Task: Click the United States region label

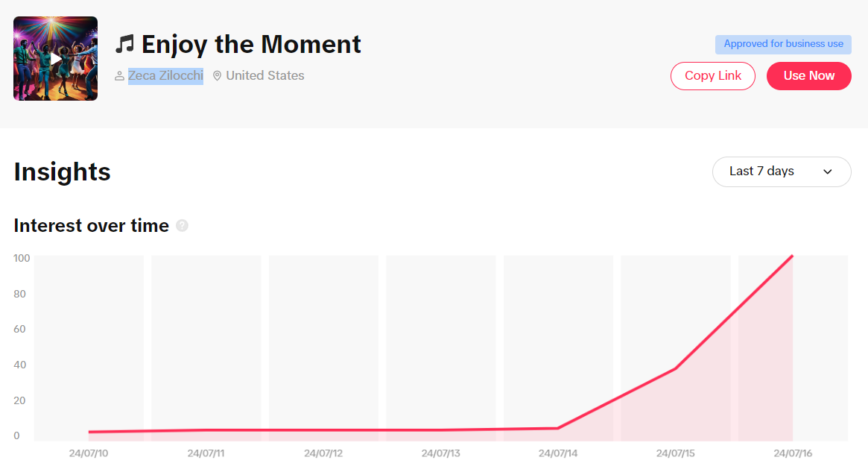Action: coord(264,75)
